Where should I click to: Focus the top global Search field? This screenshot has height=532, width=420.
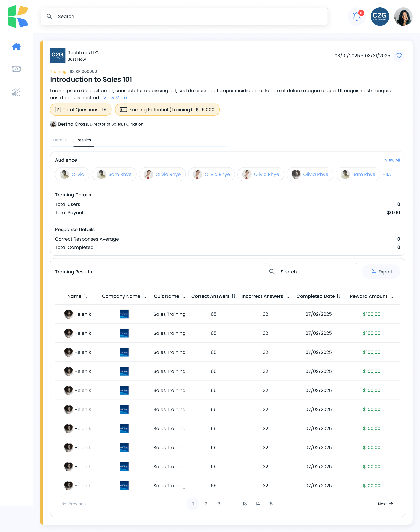click(184, 16)
